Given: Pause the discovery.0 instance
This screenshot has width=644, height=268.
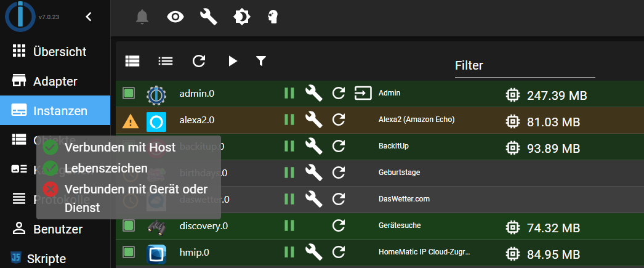Looking at the screenshot, I should point(289,225).
